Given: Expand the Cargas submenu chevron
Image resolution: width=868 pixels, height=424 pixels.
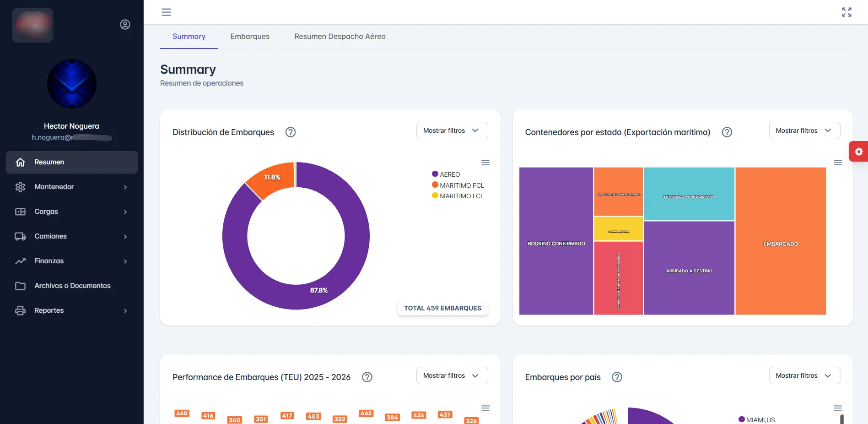Looking at the screenshot, I should pos(125,212).
